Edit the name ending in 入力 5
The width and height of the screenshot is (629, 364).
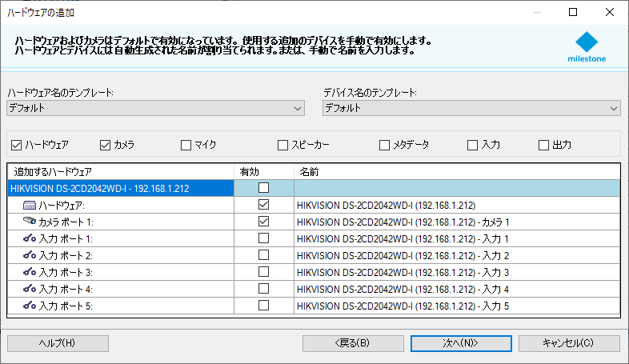pos(457,306)
